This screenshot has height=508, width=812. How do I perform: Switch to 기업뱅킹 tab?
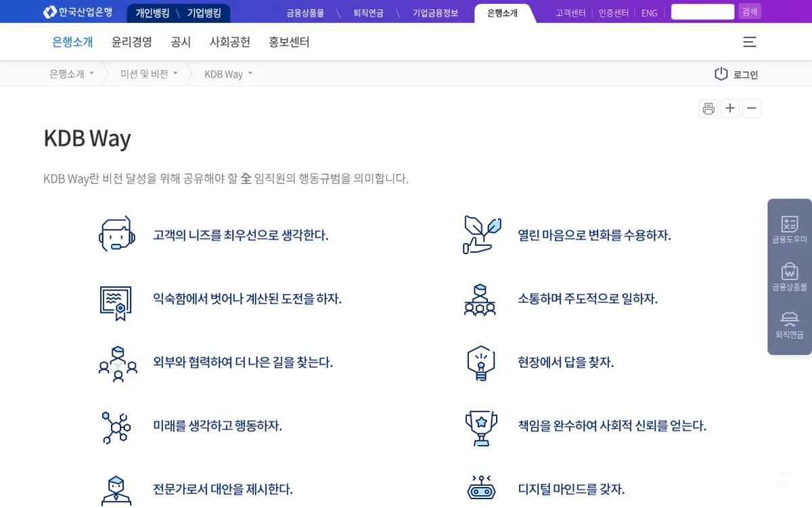click(204, 13)
